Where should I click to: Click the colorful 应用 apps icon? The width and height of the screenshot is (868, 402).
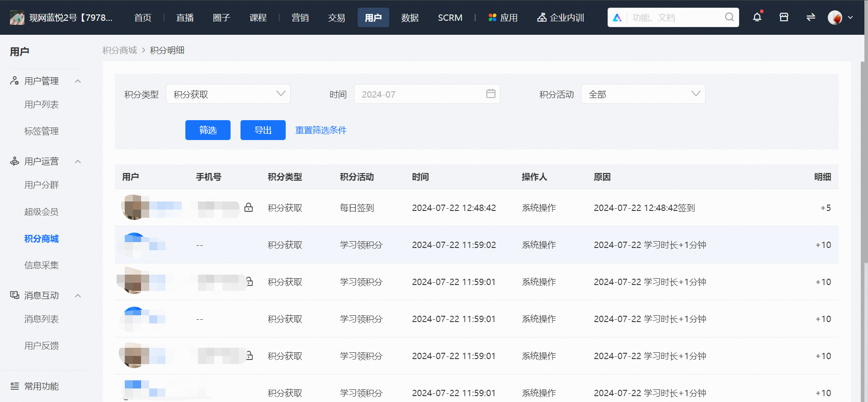[x=492, y=18]
